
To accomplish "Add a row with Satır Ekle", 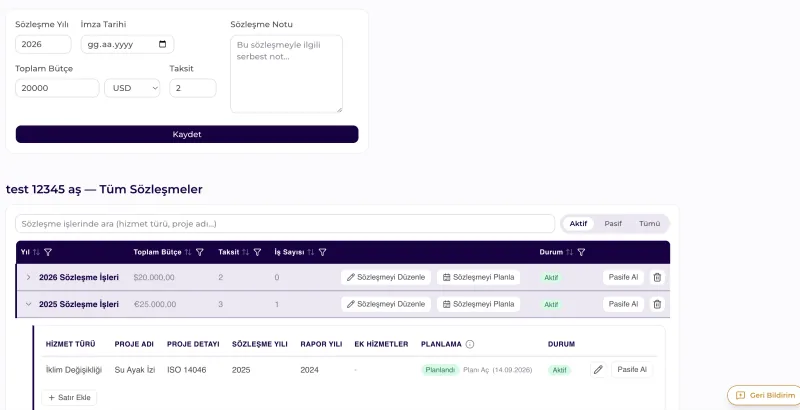I will point(69,398).
